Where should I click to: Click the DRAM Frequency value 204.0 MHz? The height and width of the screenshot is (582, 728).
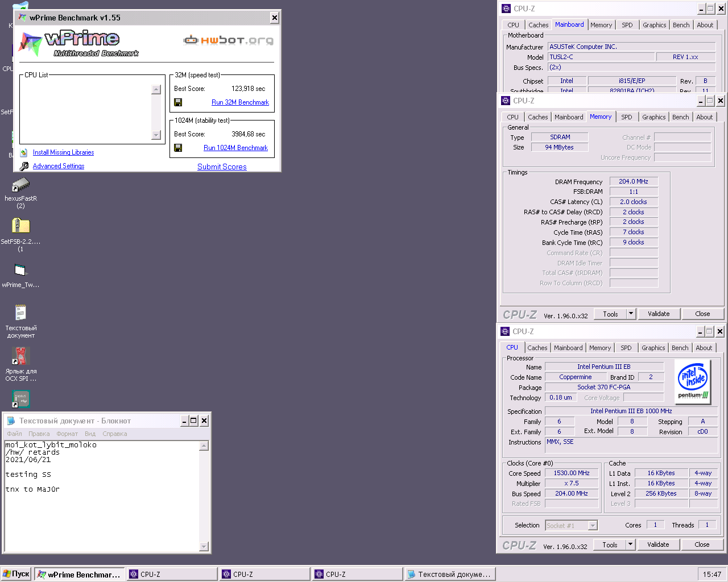click(x=634, y=181)
